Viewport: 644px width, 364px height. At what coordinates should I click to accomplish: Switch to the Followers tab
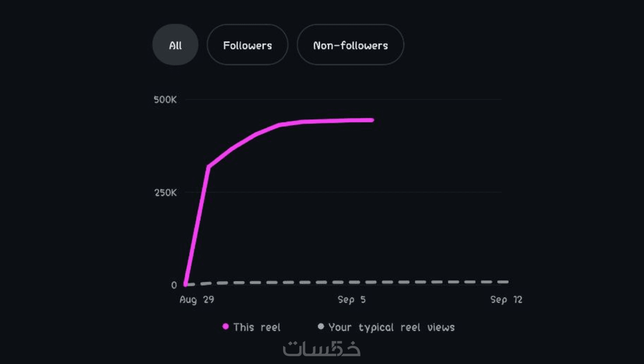247,45
